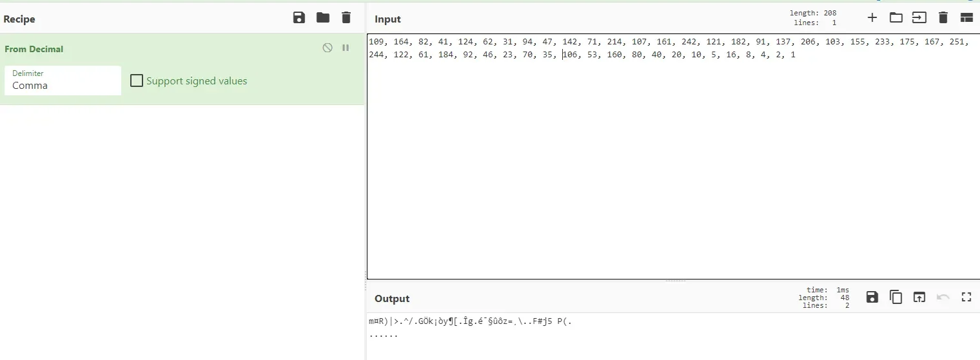Undo the input/output switch
Screen dimensions: 980x360
pos(943,297)
